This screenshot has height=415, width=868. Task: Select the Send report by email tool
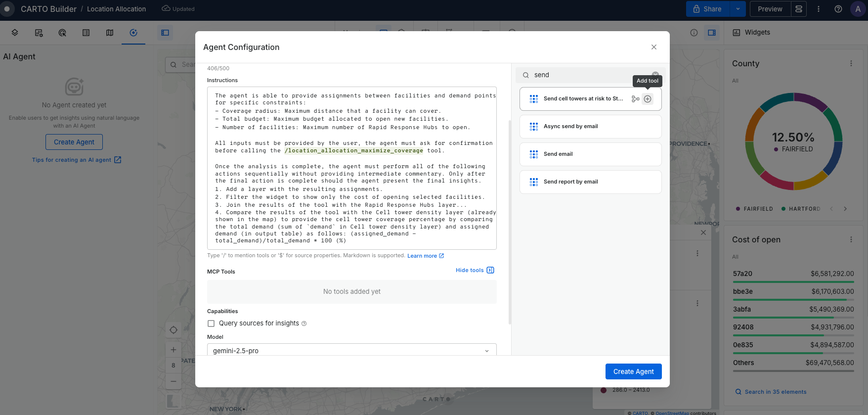(590, 182)
